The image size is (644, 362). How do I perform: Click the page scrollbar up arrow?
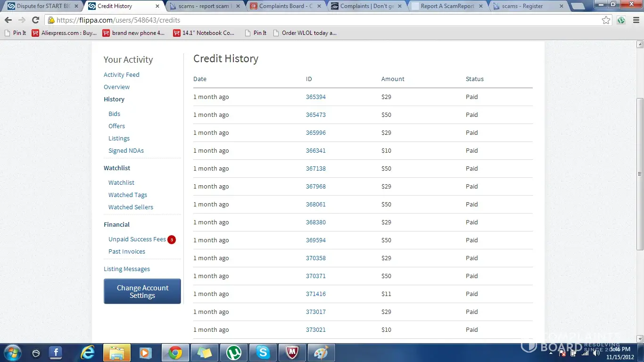tap(640, 44)
